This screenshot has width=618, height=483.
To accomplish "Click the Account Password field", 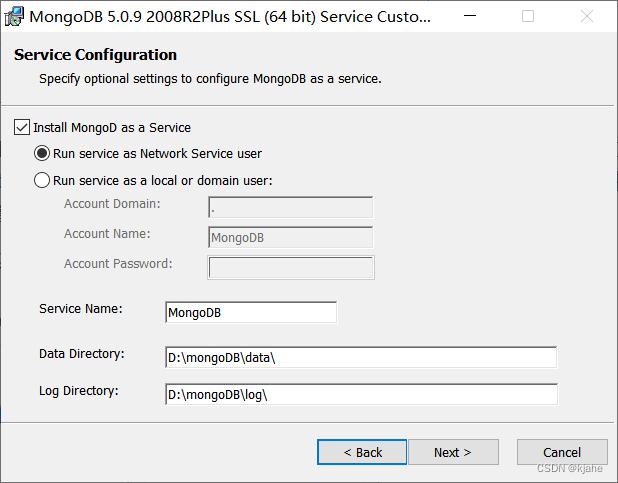I will (x=291, y=267).
